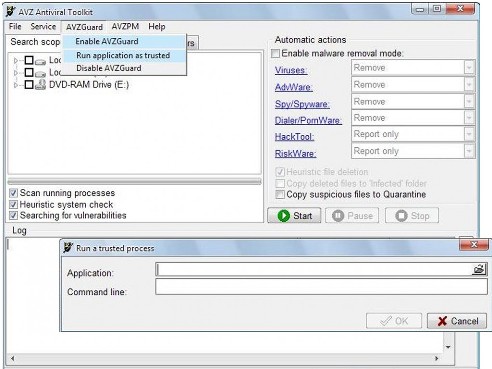Open the File menu
This screenshot has width=492, height=369.
(x=15, y=27)
